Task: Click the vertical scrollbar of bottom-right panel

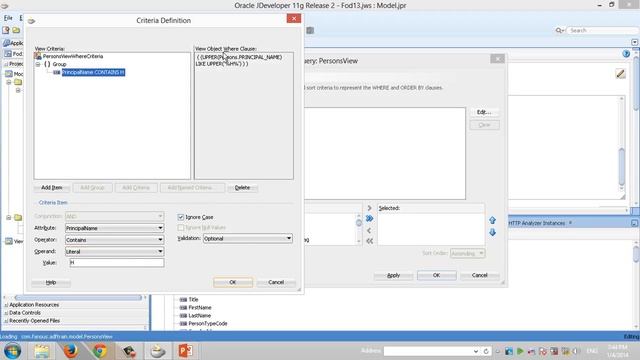Action: coord(636,255)
